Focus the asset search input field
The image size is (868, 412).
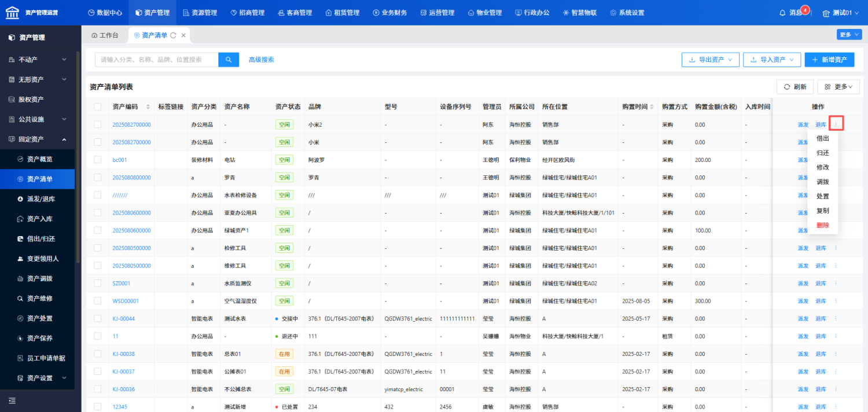(157, 59)
